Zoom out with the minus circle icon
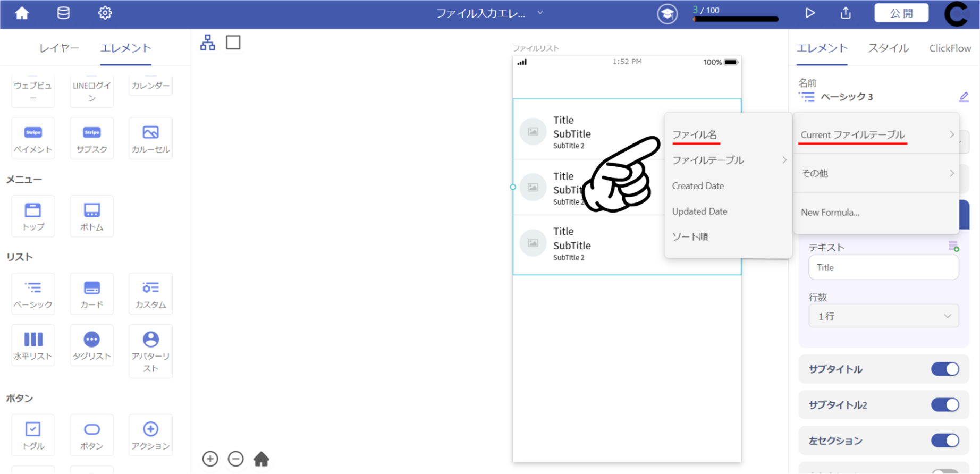 click(x=235, y=459)
